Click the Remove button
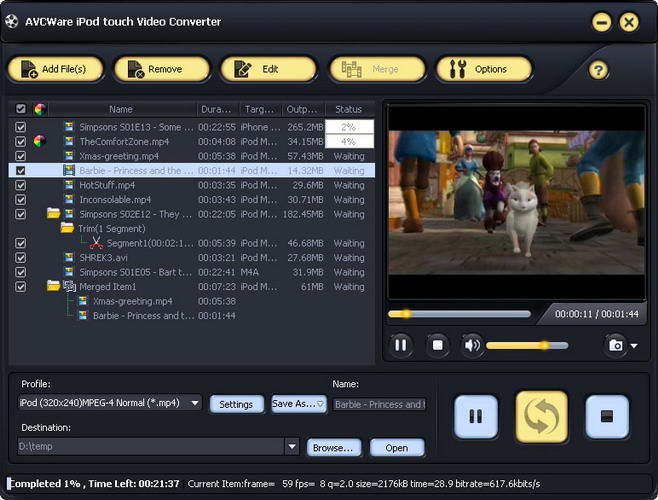 tap(162, 69)
